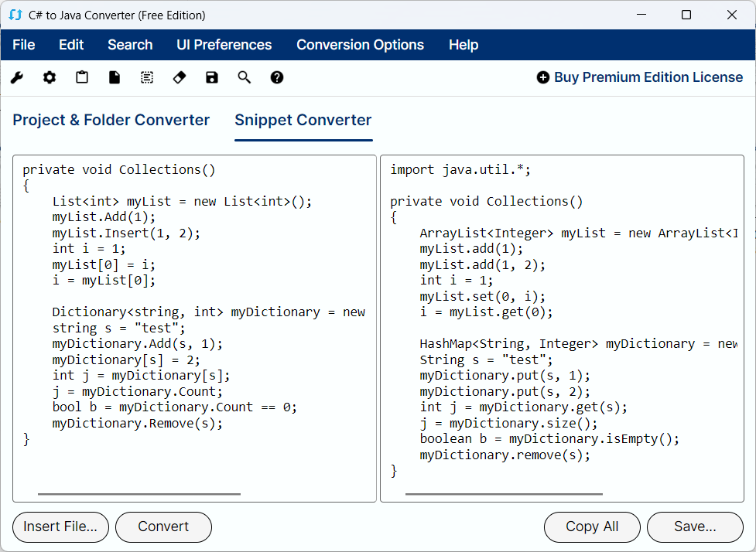This screenshot has height=552, width=756.
Task: Click the magnifying glass search icon
Action: coord(245,77)
